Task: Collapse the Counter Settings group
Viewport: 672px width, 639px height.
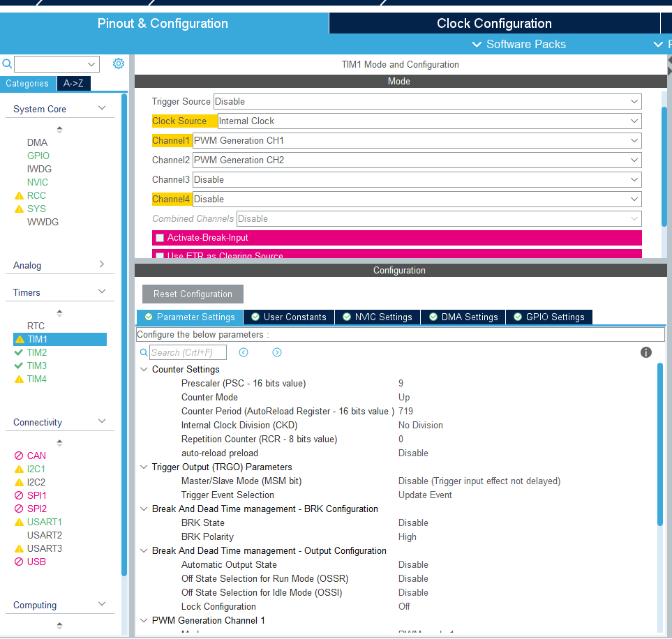Action: (144, 369)
